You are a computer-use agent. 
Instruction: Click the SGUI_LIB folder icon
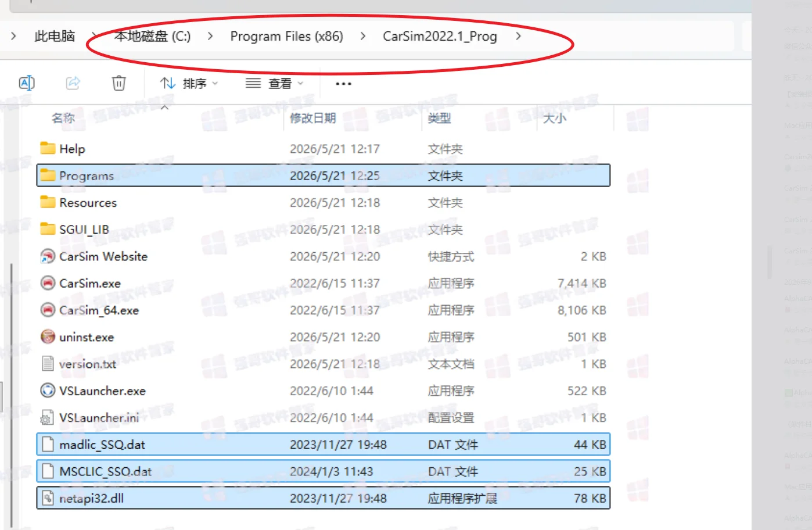click(48, 228)
